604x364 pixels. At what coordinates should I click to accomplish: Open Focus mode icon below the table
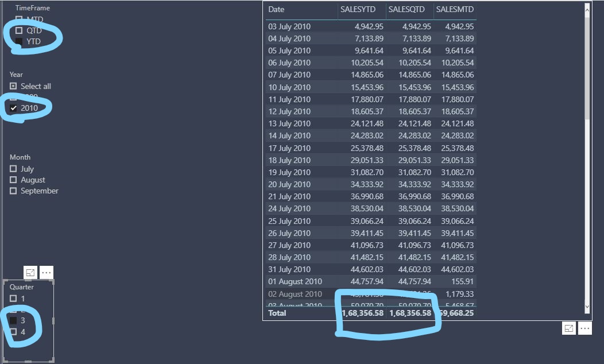pyautogui.click(x=569, y=328)
